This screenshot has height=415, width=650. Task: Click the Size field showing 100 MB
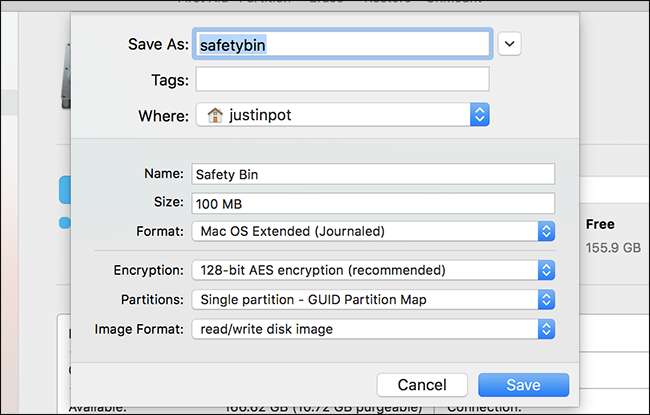372,203
